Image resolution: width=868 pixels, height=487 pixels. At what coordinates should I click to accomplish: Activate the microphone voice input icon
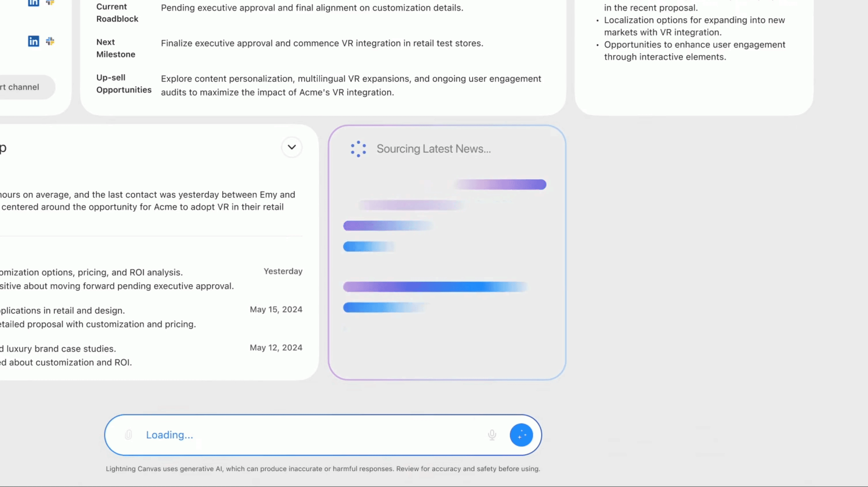coord(492,435)
